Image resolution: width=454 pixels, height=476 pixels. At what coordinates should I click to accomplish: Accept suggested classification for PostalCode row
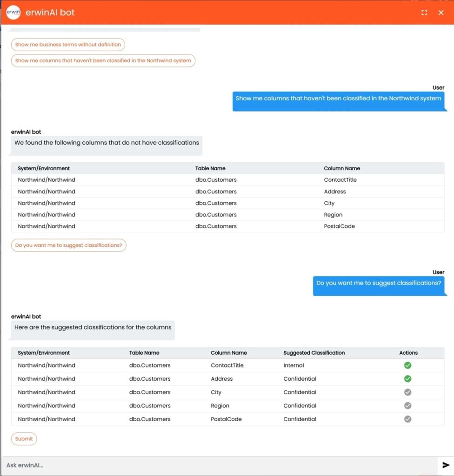pos(407,419)
